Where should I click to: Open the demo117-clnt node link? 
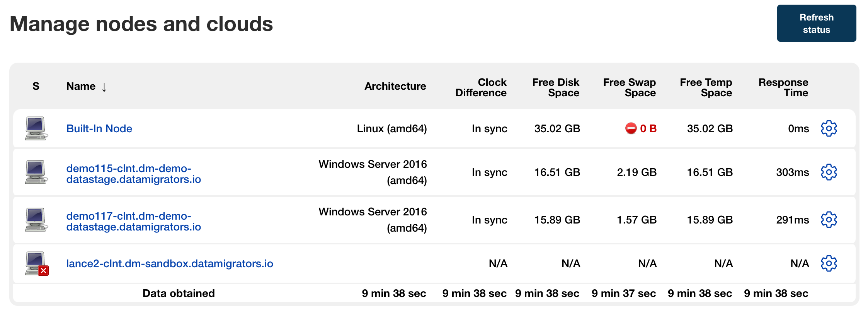[x=133, y=222]
